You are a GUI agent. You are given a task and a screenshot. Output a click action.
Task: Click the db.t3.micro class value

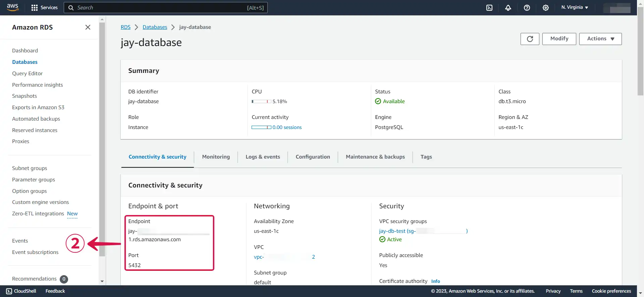(x=512, y=101)
